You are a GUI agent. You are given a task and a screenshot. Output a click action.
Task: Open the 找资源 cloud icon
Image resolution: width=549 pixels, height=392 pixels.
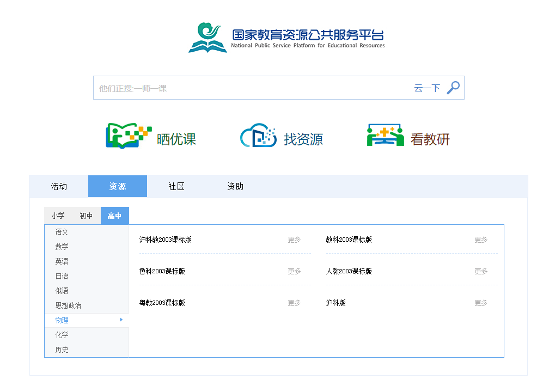tap(258, 137)
